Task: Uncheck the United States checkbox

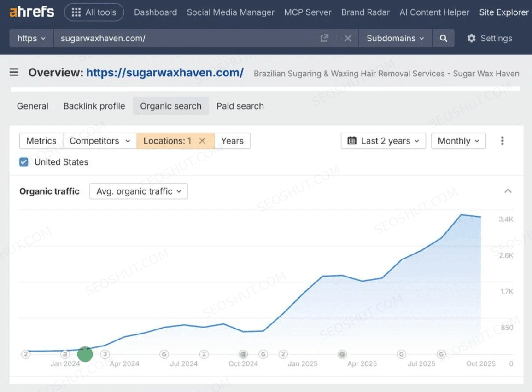Action: [x=24, y=162]
